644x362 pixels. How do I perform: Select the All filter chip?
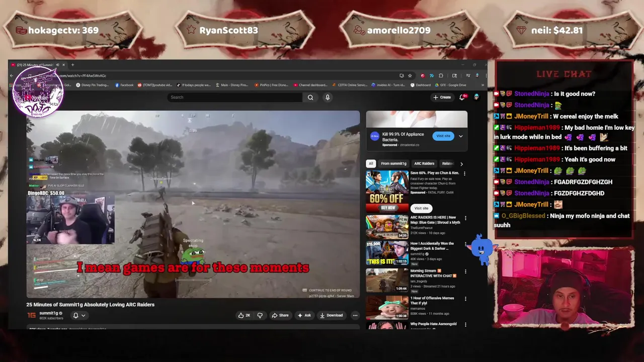pos(371,163)
